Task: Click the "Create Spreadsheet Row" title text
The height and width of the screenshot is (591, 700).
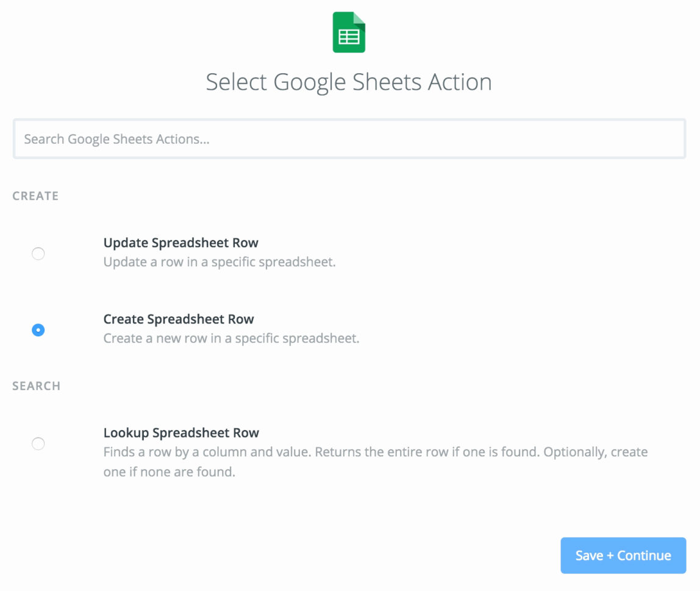Action: click(179, 319)
